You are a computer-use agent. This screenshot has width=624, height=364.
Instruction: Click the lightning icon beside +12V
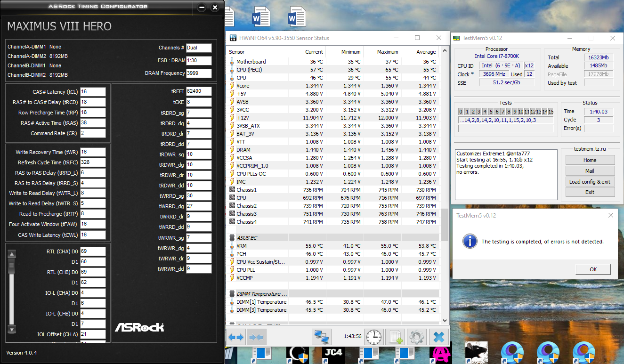tap(232, 117)
